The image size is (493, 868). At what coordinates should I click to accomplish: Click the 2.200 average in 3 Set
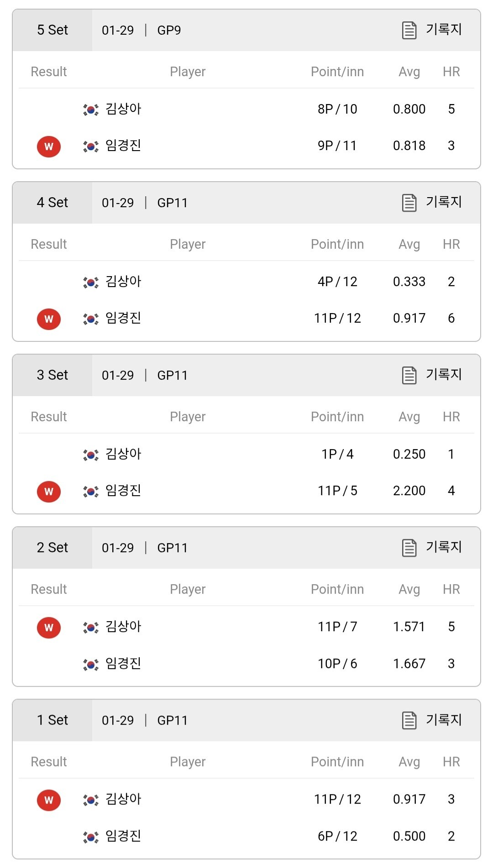pos(409,491)
